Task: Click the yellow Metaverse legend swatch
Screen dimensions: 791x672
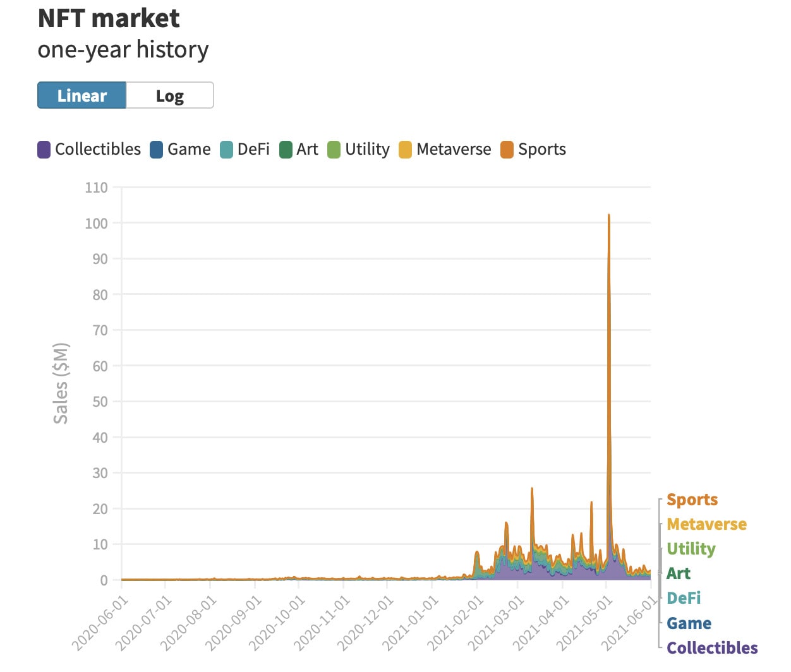Action: 406,150
